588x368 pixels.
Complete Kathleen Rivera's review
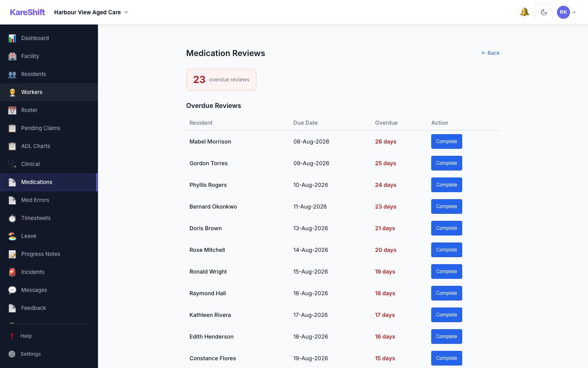447,315
